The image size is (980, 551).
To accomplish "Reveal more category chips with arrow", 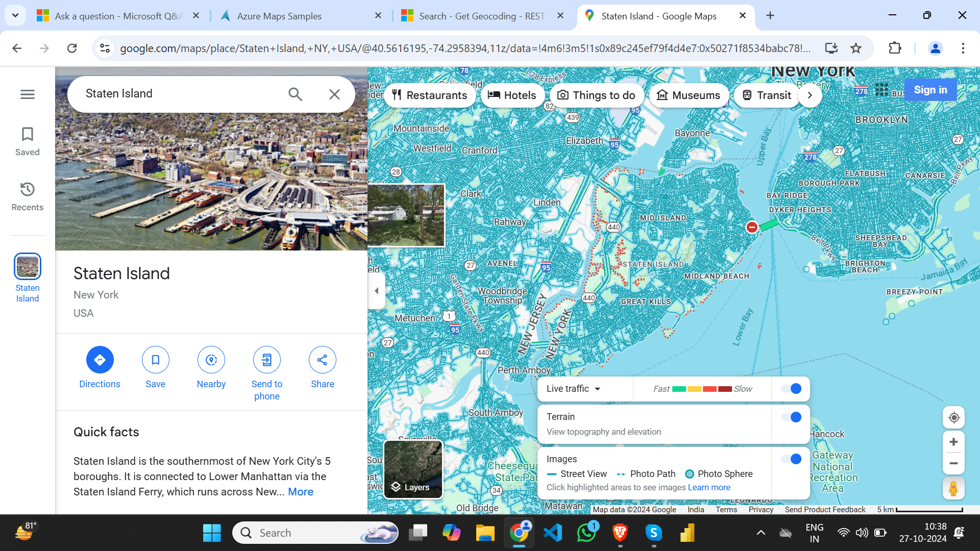I will tap(810, 95).
